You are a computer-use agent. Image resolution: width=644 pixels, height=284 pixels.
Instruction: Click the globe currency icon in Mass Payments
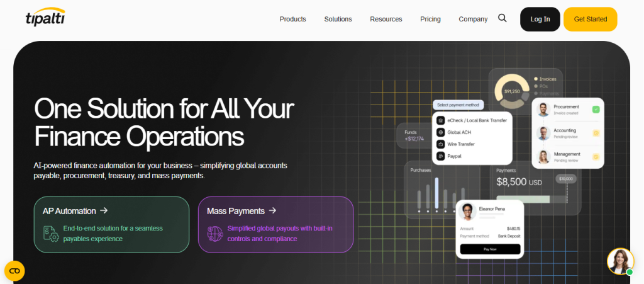[x=215, y=234]
